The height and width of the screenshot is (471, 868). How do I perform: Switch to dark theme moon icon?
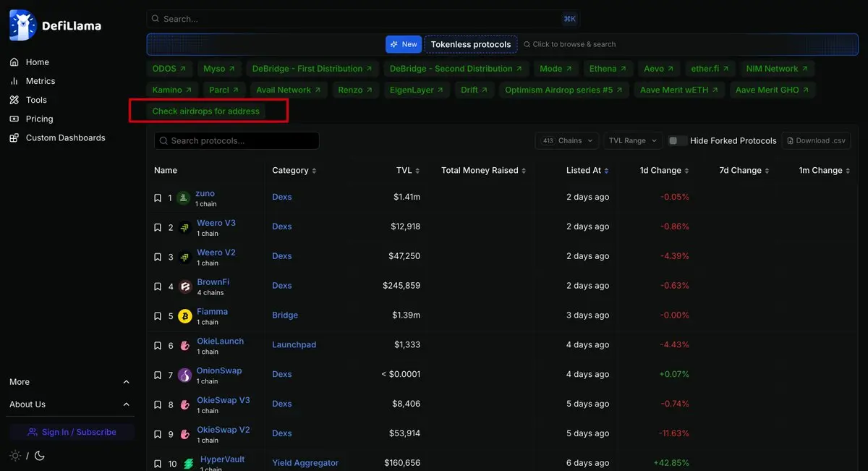[39, 456]
